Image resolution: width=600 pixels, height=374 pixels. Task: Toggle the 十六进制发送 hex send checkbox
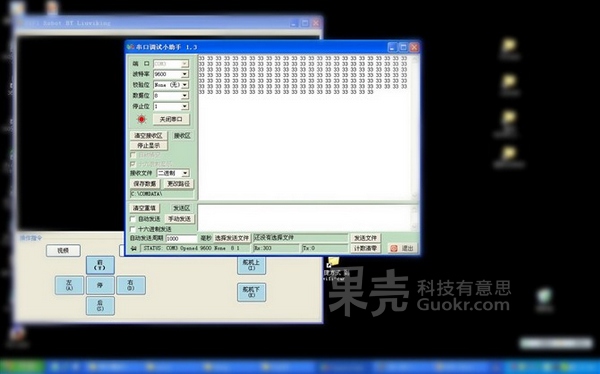pyautogui.click(x=133, y=229)
